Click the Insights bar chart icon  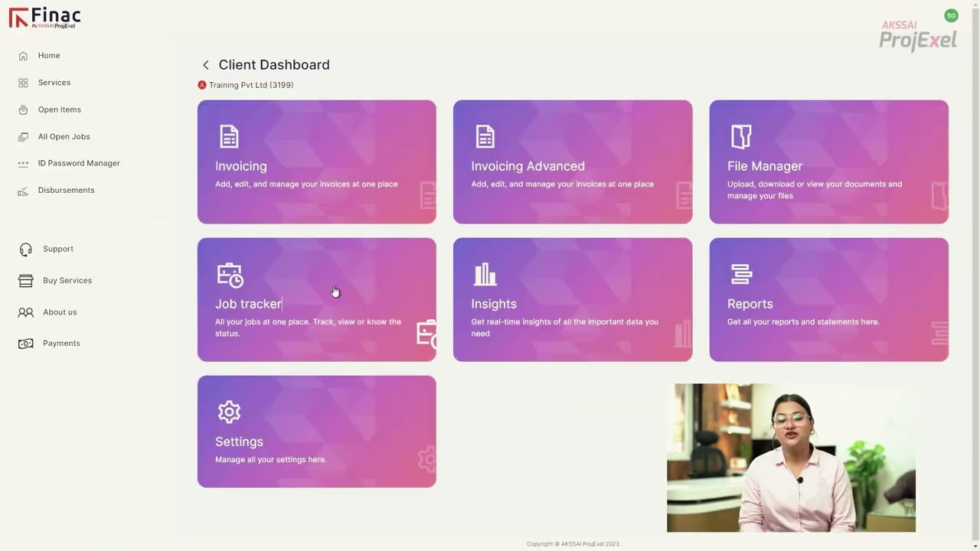[x=485, y=274]
